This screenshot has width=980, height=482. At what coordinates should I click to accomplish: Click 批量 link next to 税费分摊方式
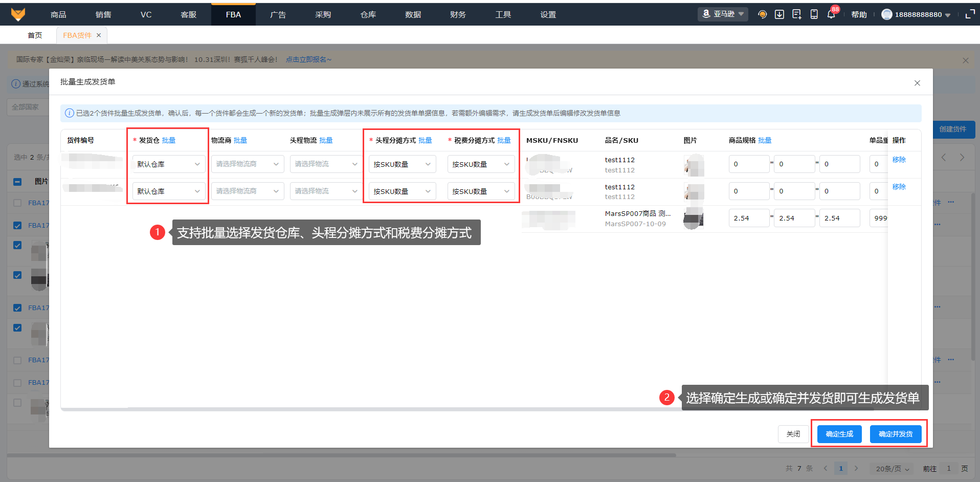pos(504,140)
